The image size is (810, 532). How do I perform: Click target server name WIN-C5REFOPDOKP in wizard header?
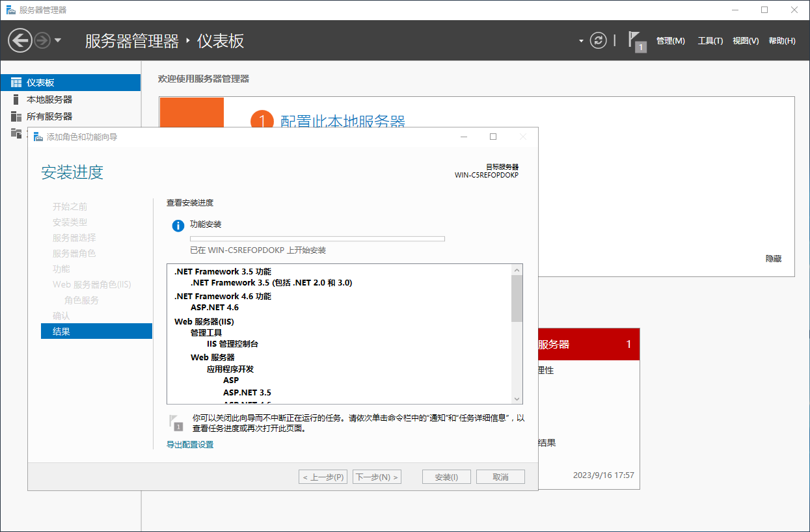pos(487,175)
